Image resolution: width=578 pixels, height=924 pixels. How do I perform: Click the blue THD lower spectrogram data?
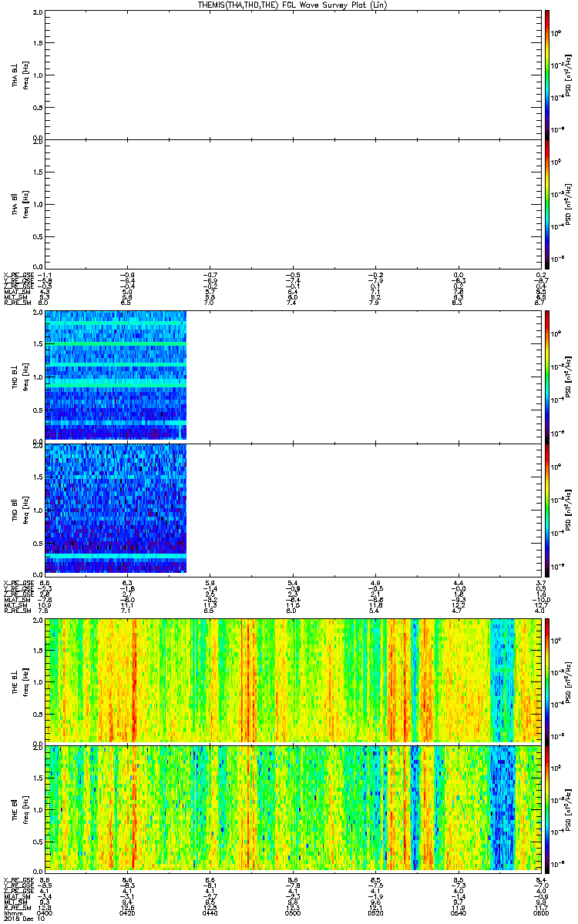[116, 508]
